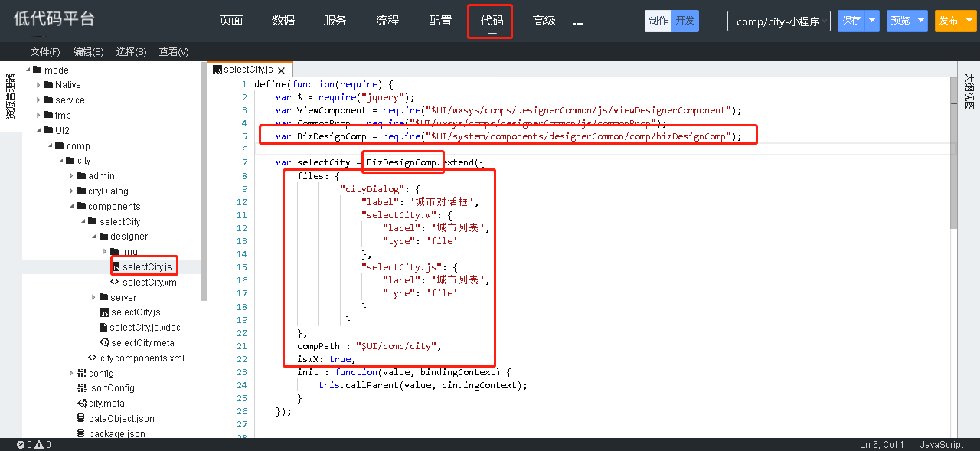The image size is (980, 451).
Task: Switch to 制作 mode toggle
Action: point(658,21)
